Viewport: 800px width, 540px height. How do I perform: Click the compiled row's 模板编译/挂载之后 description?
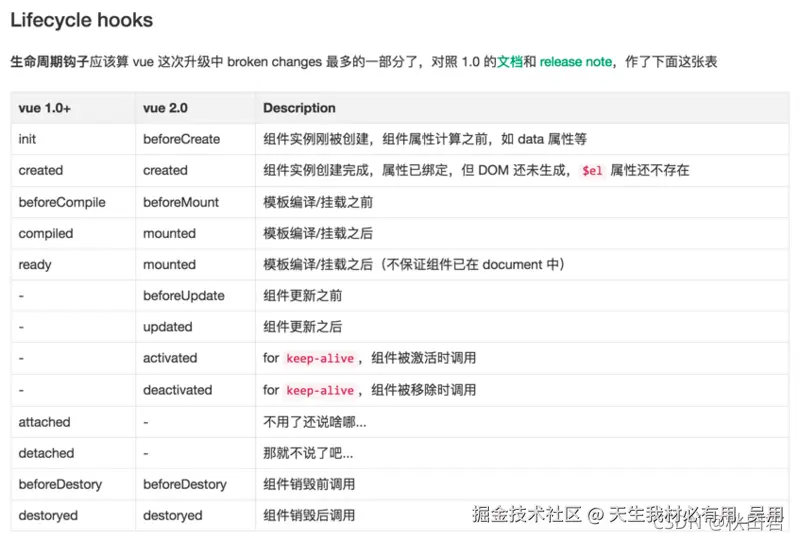(x=318, y=233)
